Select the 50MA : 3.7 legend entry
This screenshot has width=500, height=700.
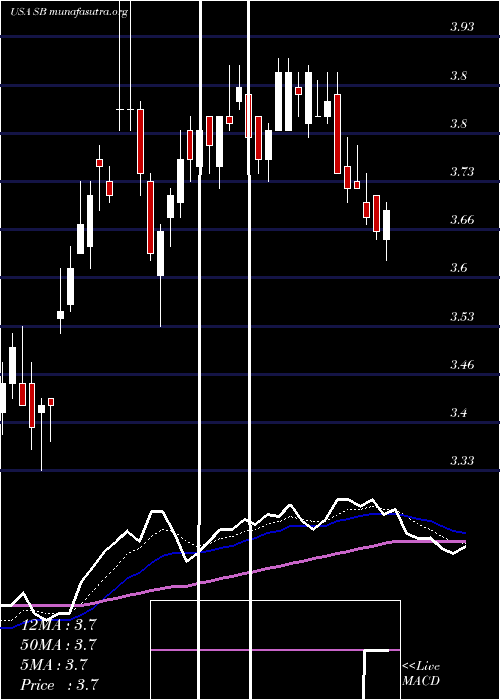pos(58,645)
